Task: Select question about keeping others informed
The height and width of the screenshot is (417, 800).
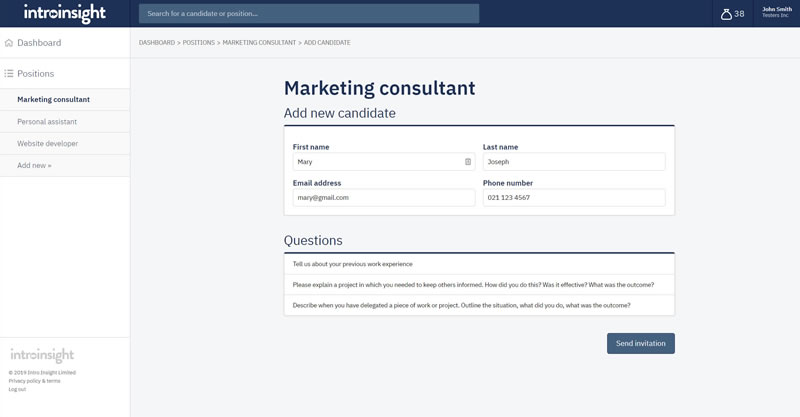Action: pyautogui.click(x=479, y=285)
